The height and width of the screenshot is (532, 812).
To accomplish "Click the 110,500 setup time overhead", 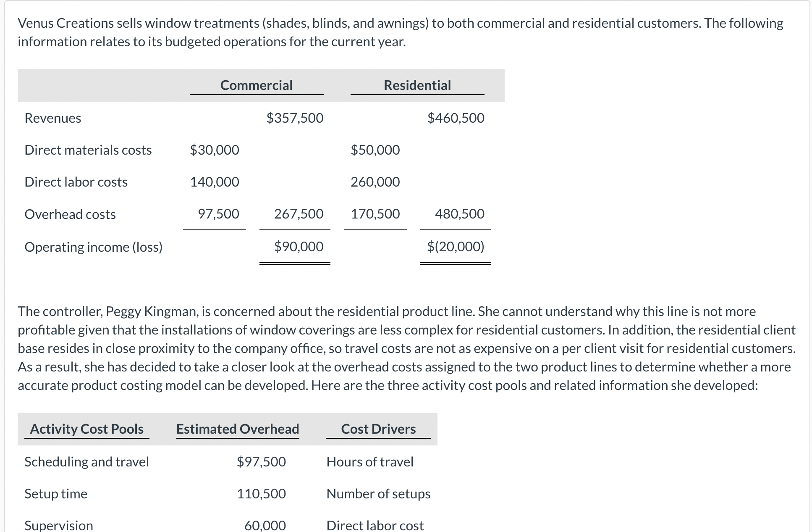I will pos(261,494).
